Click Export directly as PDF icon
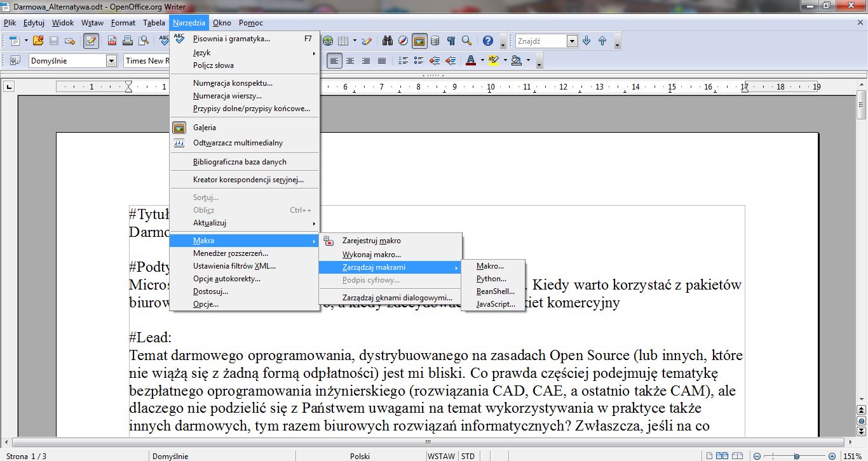The image size is (868, 461). (112, 41)
